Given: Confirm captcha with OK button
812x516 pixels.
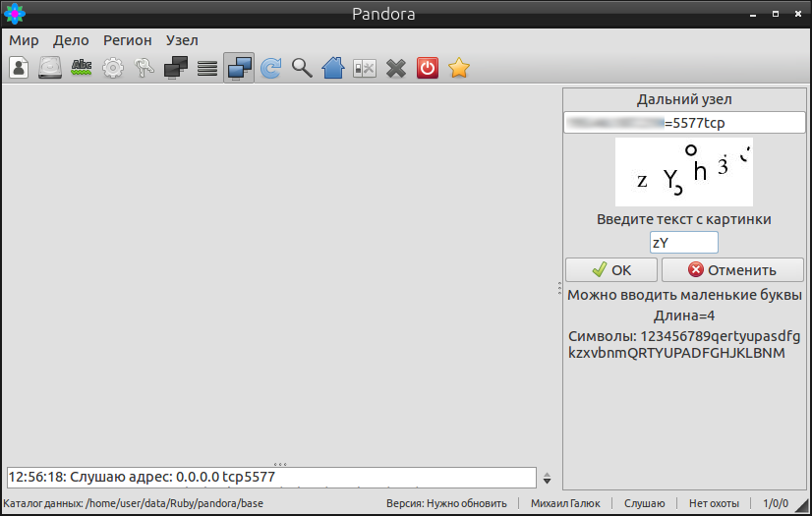Looking at the screenshot, I should point(611,270).
